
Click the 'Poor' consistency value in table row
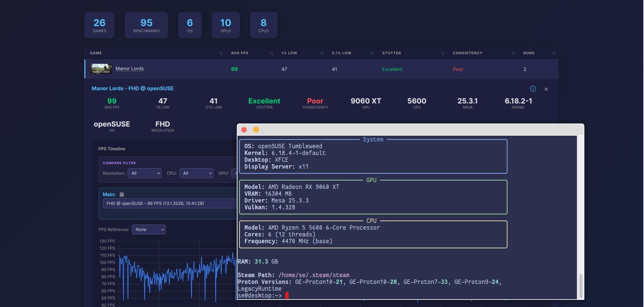458,69
